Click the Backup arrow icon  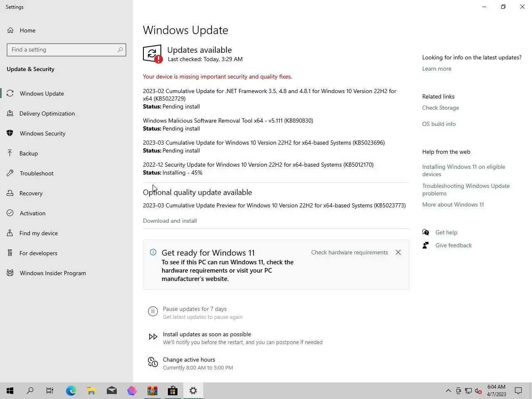point(10,153)
